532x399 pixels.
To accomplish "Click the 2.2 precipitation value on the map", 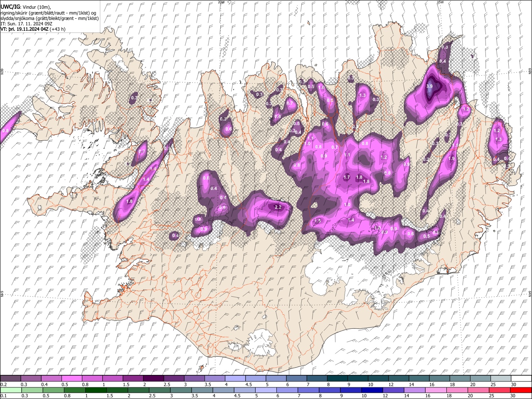I will coord(278,207).
